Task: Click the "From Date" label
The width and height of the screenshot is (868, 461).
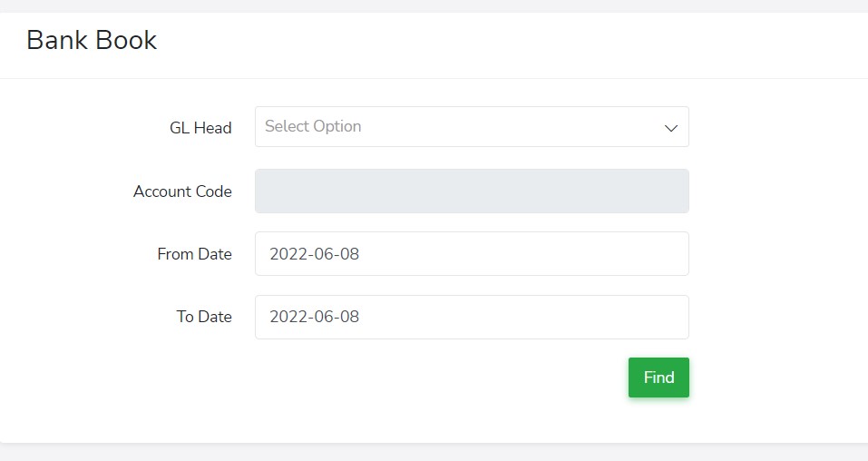Action: pos(194,254)
